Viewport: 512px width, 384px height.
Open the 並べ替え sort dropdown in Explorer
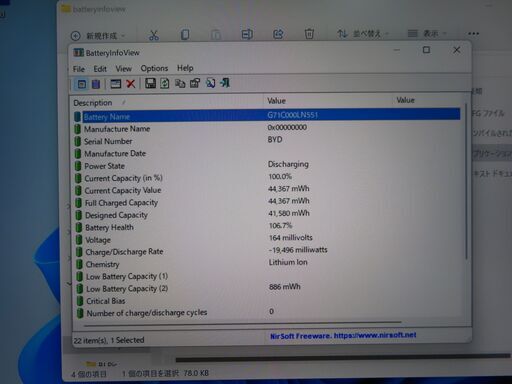[x=363, y=34]
